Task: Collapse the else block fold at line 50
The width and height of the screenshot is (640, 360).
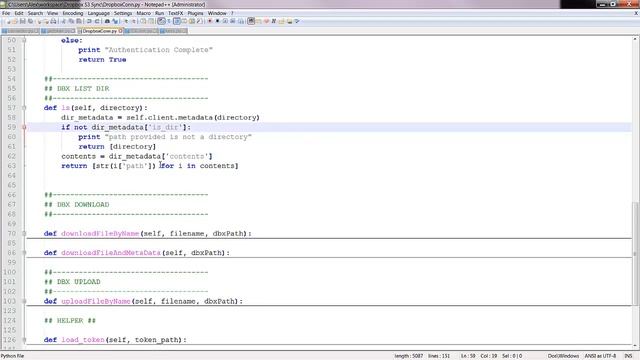Action: pos(24,40)
